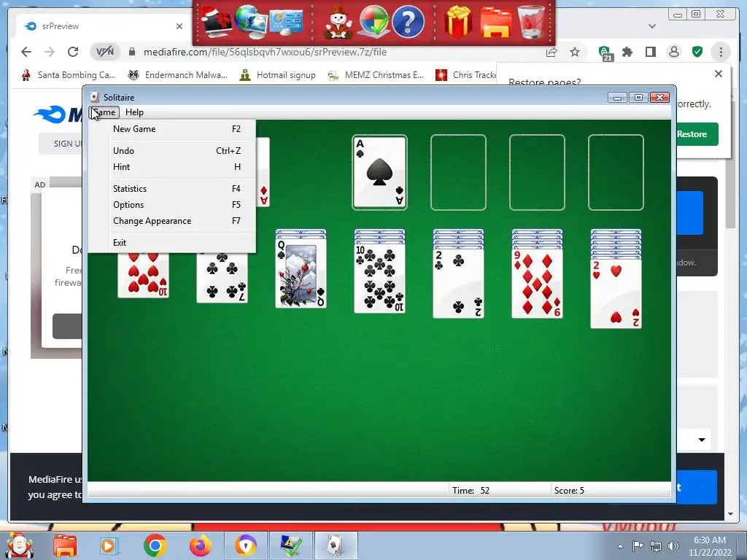Show hidden tray icons arrow

pyautogui.click(x=620, y=546)
